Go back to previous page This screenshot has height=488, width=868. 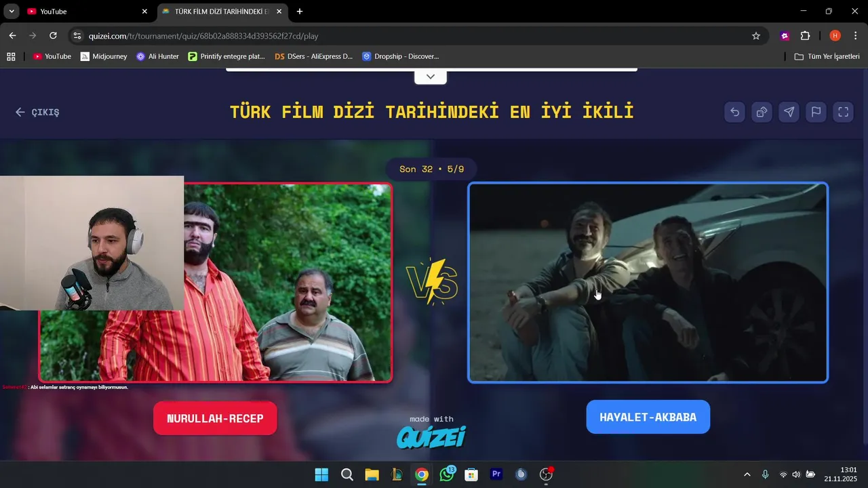click(x=12, y=36)
